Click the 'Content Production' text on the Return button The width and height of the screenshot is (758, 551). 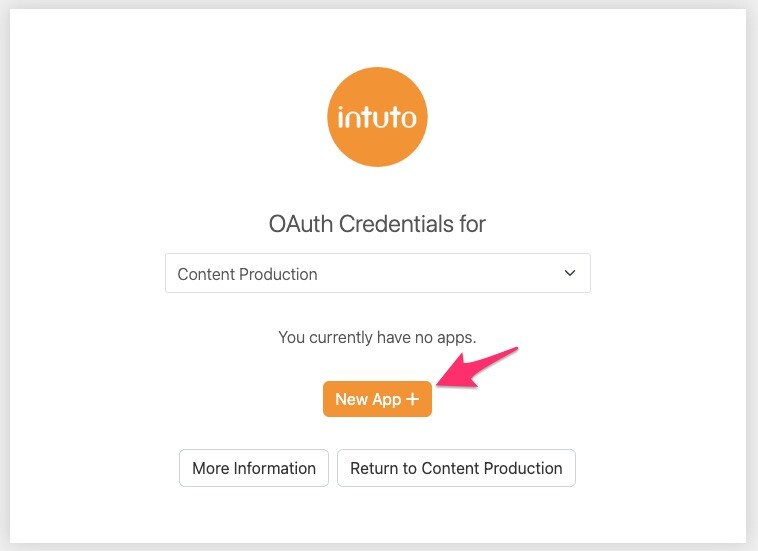click(x=492, y=468)
